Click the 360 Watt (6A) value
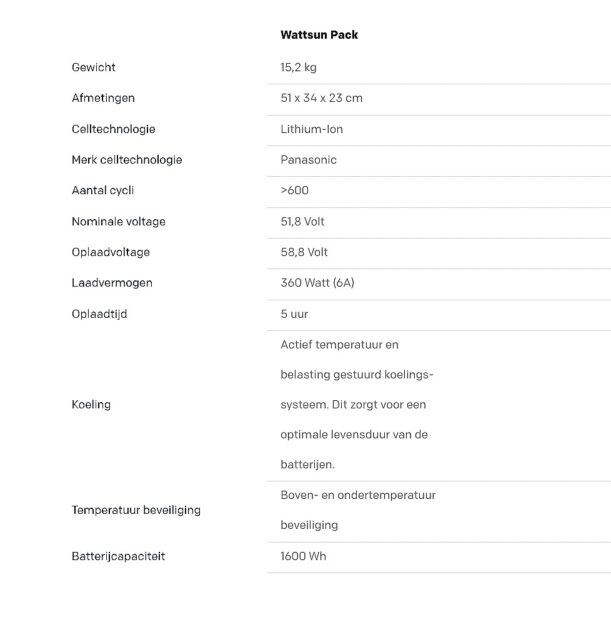This screenshot has width=611, height=640. point(318,283)
